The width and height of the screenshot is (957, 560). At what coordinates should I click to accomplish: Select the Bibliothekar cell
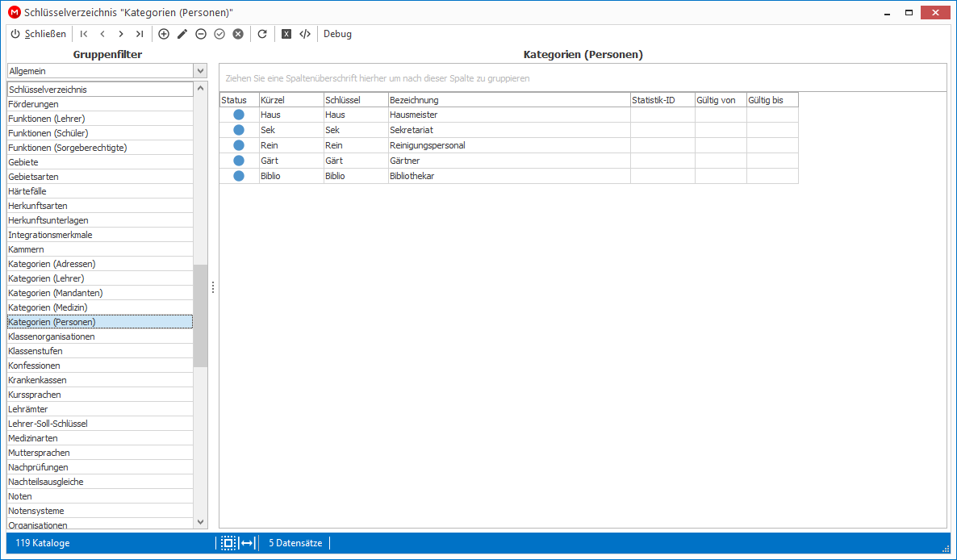pos(509,176)
